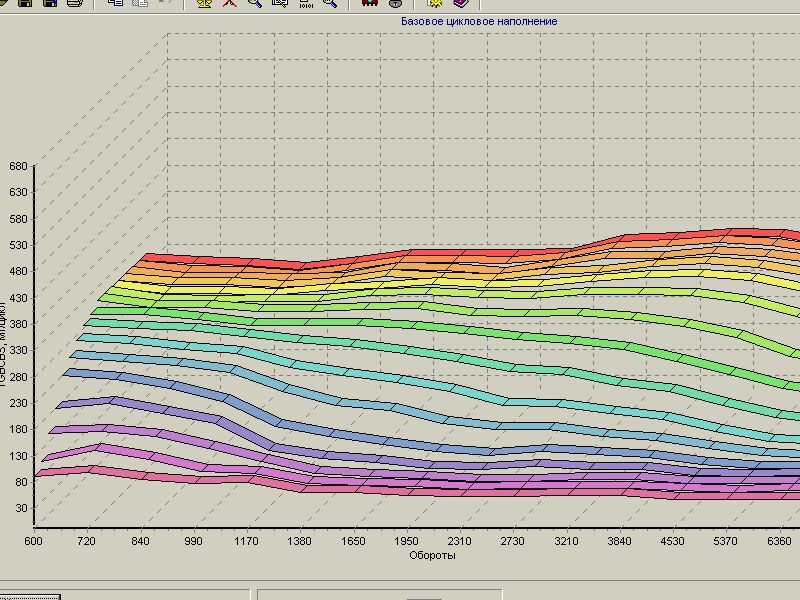Click x-axis value 1950

pyautogui.click(x=406, y=541)
